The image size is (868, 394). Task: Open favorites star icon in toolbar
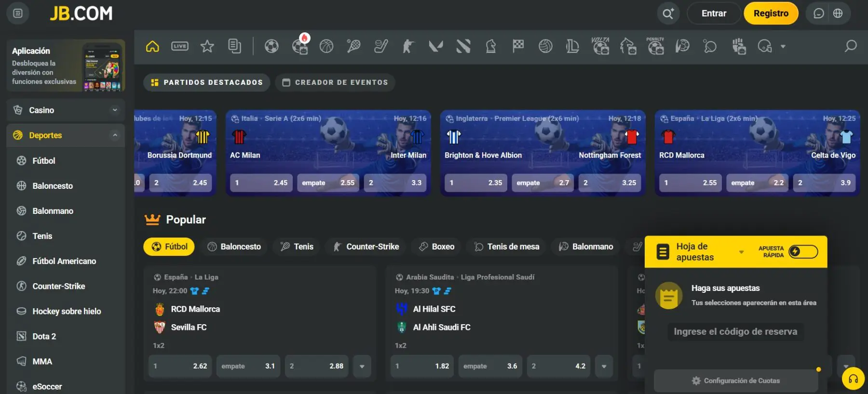[207, 46]
